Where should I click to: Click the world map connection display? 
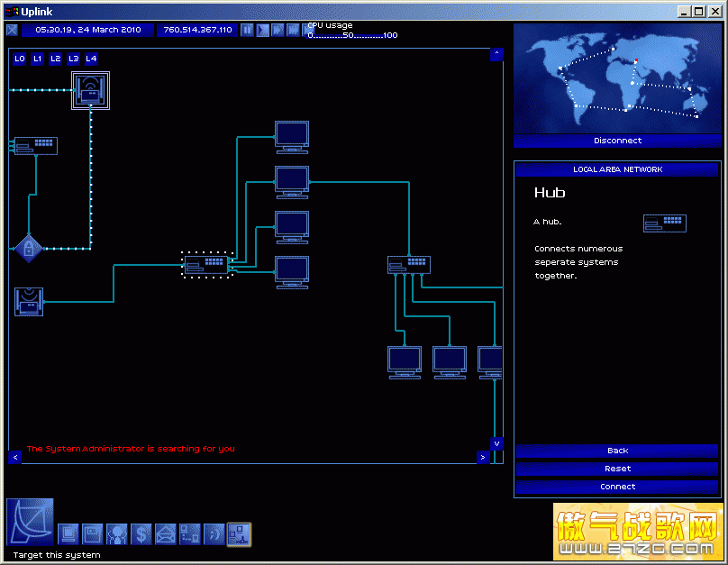pyautogui.click(x=617, y=79)
